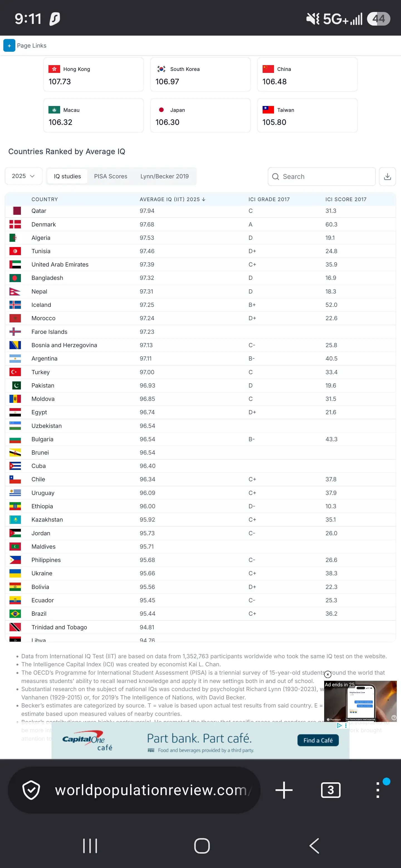Tap the Find a Café button
Image resolution: width=401 pixels, height=868 pixels.
318,740
